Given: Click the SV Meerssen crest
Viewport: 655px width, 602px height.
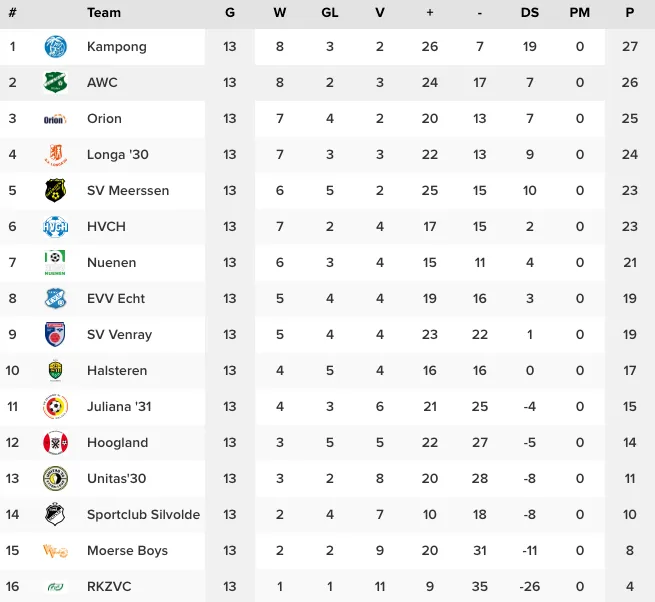Looking at the screenshot, I should (x=55, y=191).
